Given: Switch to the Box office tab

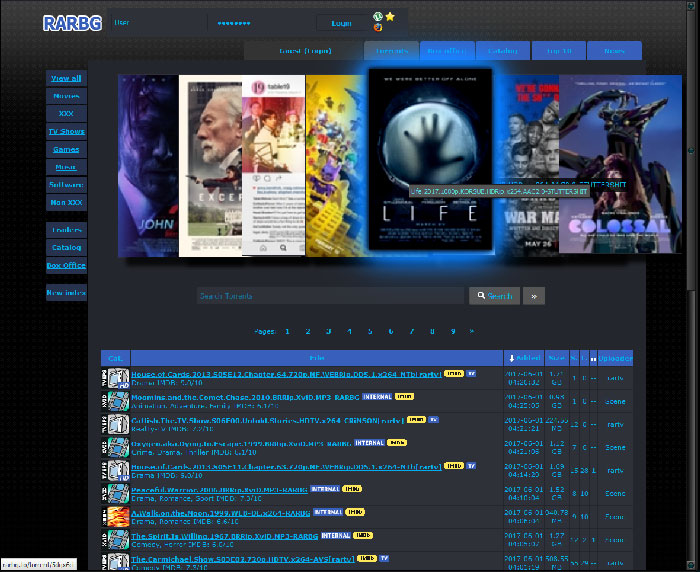Looking at the screenshot, I should point(447,51).
